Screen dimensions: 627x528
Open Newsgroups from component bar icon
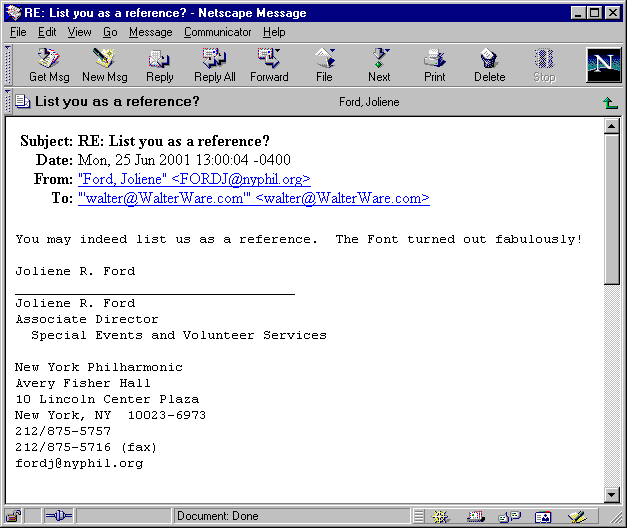(x=509, y=517)
